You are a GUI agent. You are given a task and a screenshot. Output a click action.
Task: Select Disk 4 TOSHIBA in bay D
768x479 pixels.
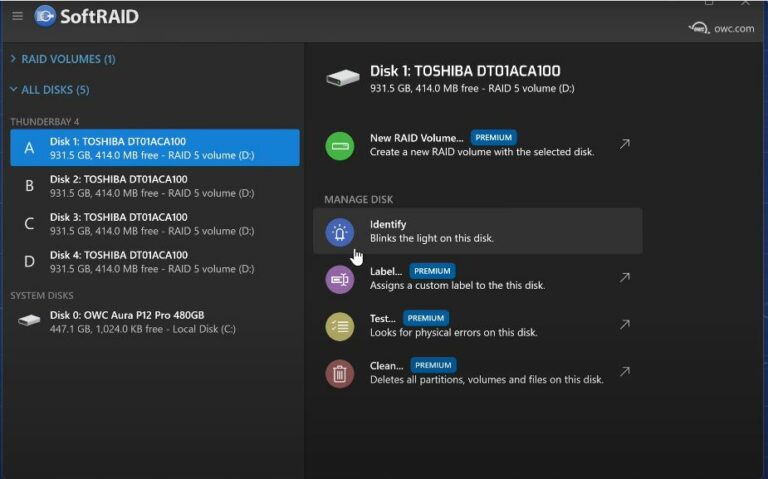(154, 262)
